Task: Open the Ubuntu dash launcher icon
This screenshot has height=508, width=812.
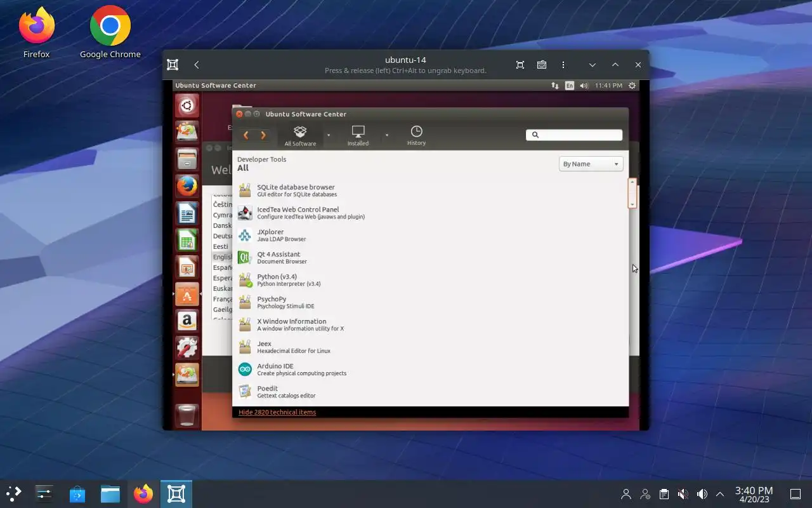Action: coord(187,105)
